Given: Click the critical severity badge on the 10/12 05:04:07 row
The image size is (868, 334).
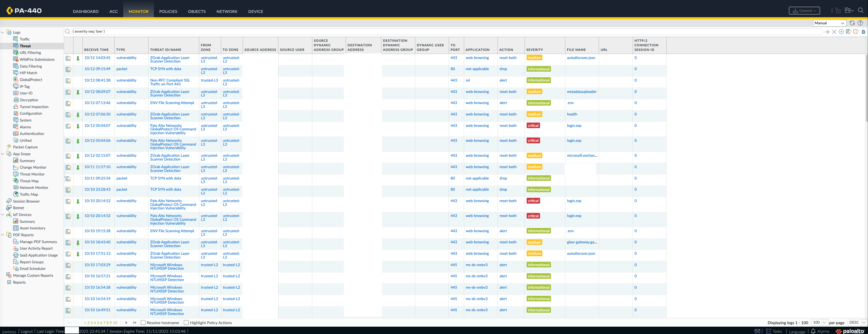Looking at the screenshot, I should 533,126.
